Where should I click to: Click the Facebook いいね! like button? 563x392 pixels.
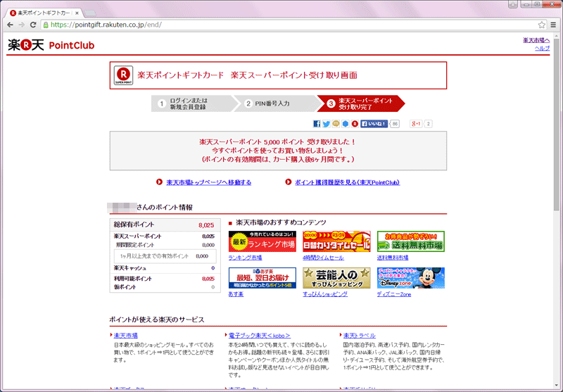[x=374, y=124]
